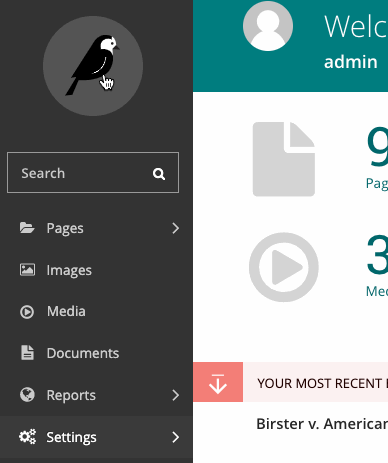
Task: Expand the Pages chevron arrow
Action: click(x=175, y=228)
